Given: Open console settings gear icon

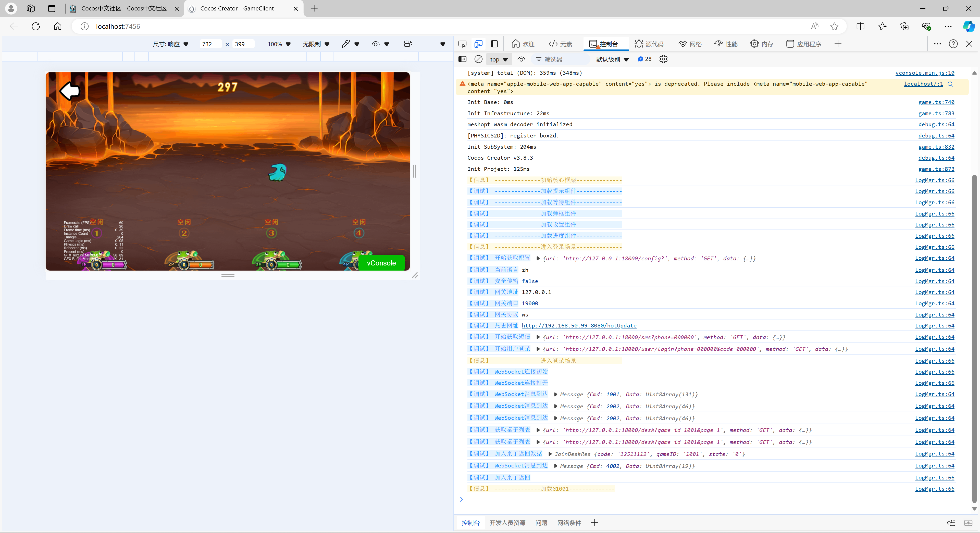Looking at the screenshot, I should pyautogui.click(x=663, y=59).
